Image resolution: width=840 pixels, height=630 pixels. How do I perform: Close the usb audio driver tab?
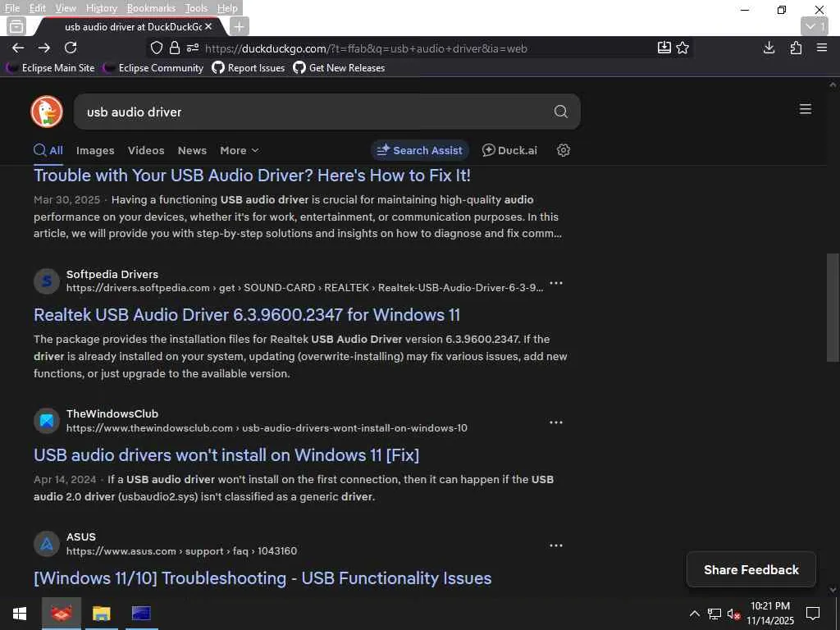tap(208, 26)
